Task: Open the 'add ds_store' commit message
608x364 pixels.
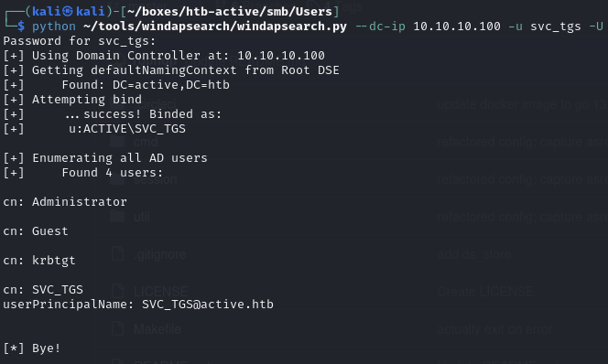Action: click(x=473, y=254)
